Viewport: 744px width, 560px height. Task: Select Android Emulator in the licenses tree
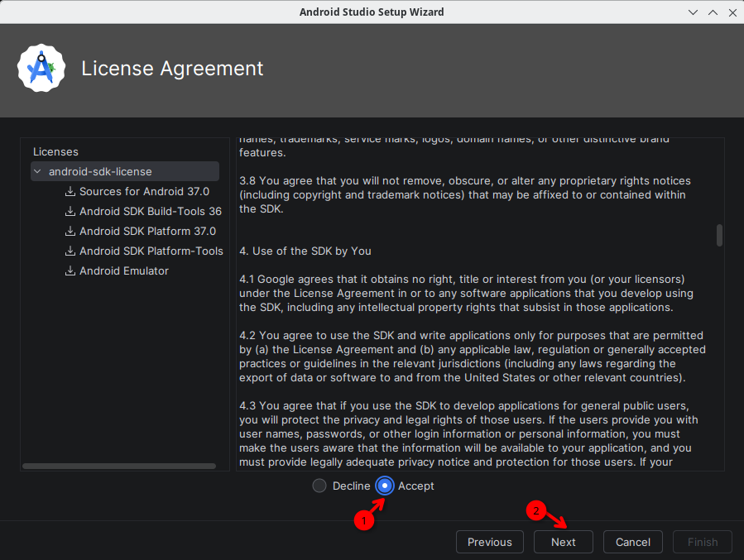point(124,270)
